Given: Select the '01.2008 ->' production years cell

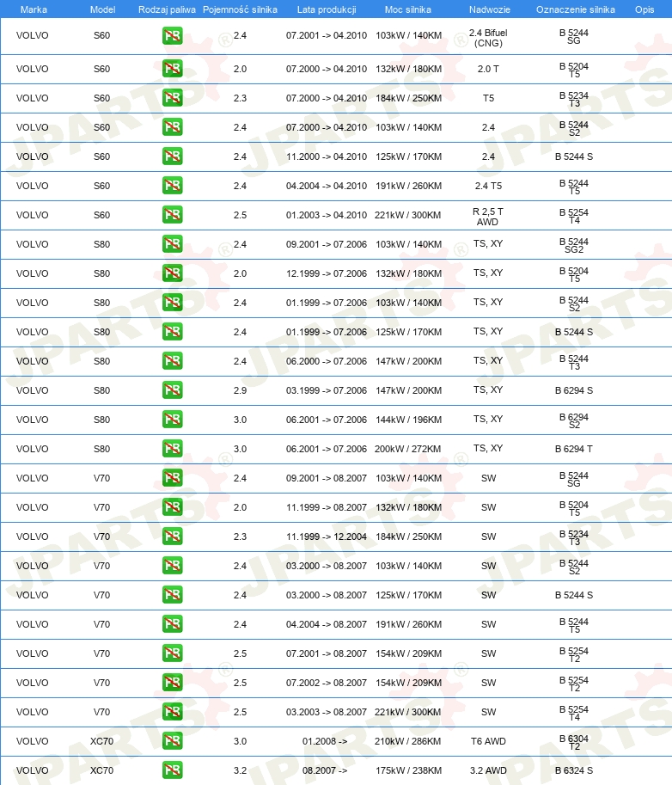Looking at the screenshot, I should pos(325,741).
